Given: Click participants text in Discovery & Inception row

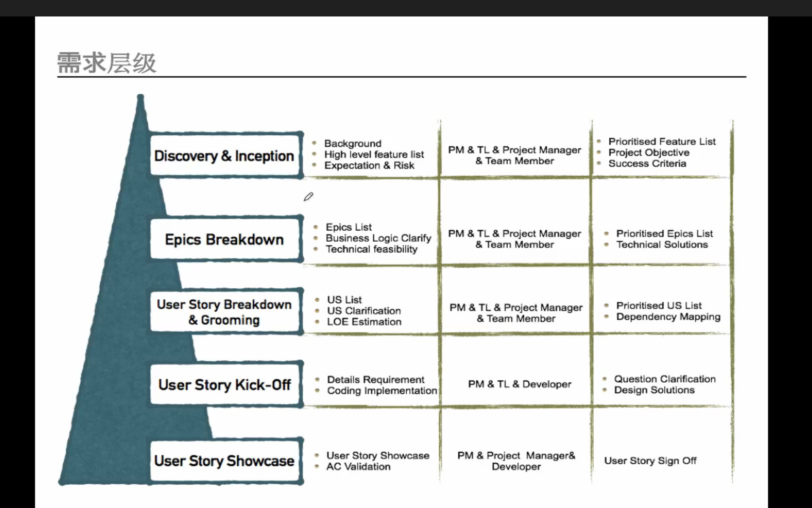Looking at the screenshot, I should (x=515, y=155).
